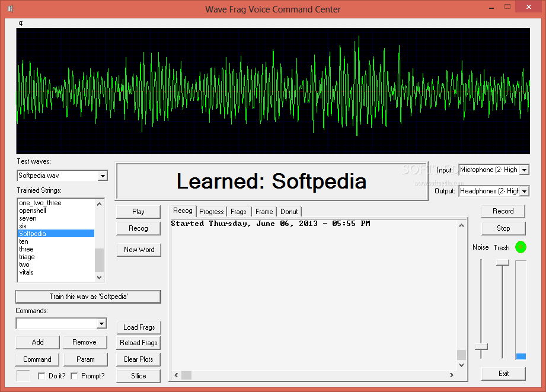
Task: Click the Tresh slider handle
Action: pyautogui.click(x=503, y=262)
